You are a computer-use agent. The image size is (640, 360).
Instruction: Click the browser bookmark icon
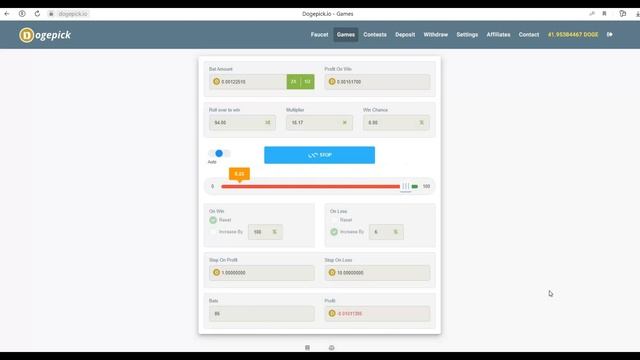(604, 13)
